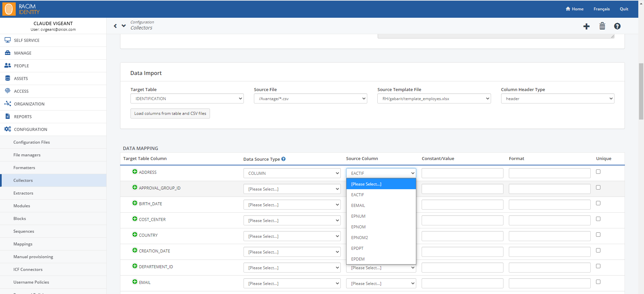
Task: Check Unique box for COUNTRY row
Action: (598, 235)
